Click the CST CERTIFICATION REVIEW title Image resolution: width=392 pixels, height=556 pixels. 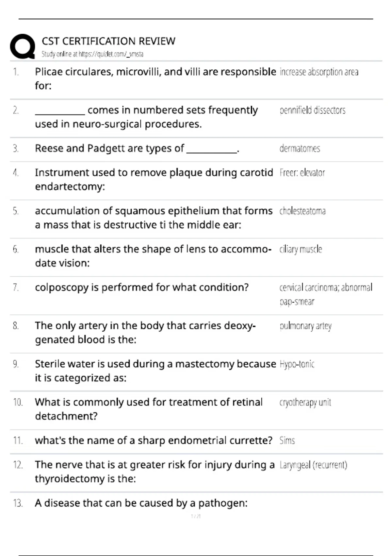pyautogui.click(x=108, y=41)
